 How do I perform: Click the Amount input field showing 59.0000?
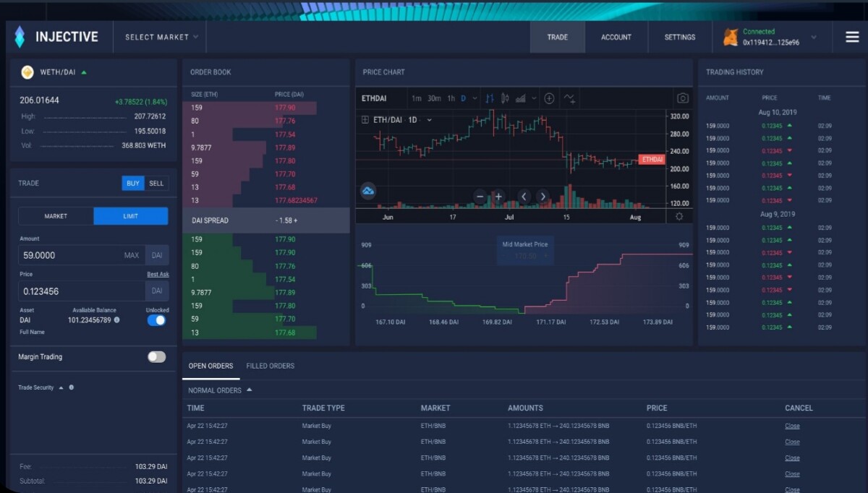click(81, 255)
